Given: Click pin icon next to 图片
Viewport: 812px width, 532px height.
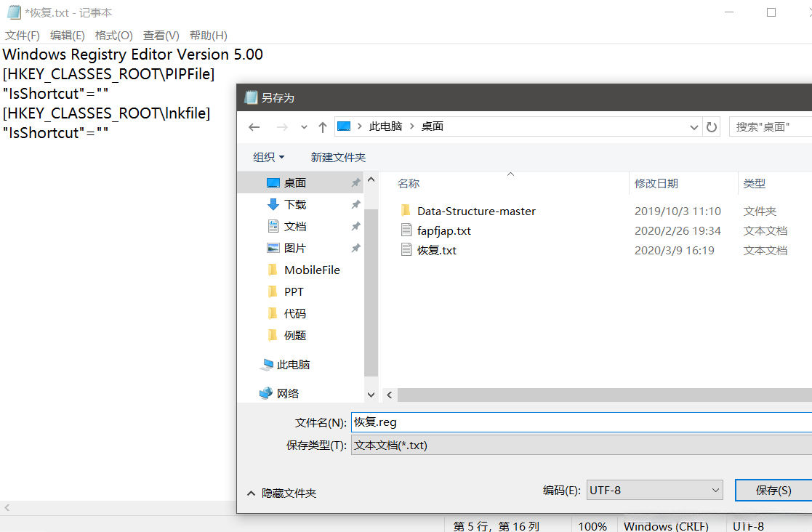Looking at the screenshot, I should [x=355, y=248].
